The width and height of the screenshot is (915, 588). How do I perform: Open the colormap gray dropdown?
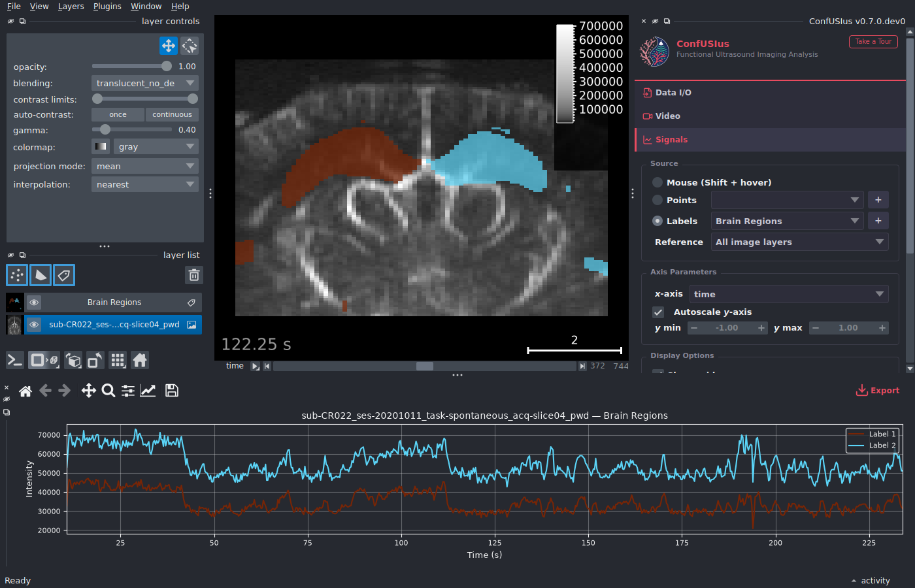(x=156, y=147)
